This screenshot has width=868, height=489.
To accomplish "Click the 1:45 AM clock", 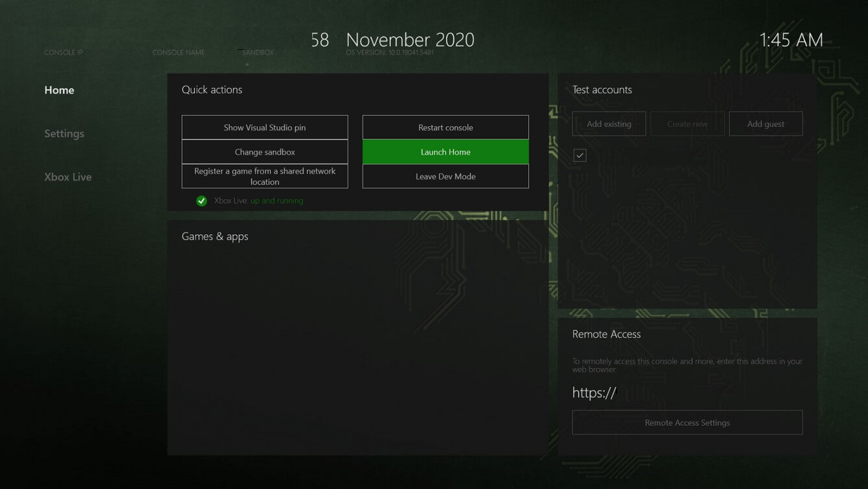I will 791,40.
